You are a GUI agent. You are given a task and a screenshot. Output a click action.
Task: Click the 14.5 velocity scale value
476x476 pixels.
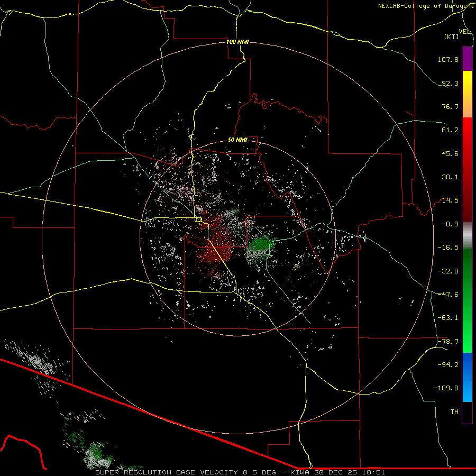450,200
